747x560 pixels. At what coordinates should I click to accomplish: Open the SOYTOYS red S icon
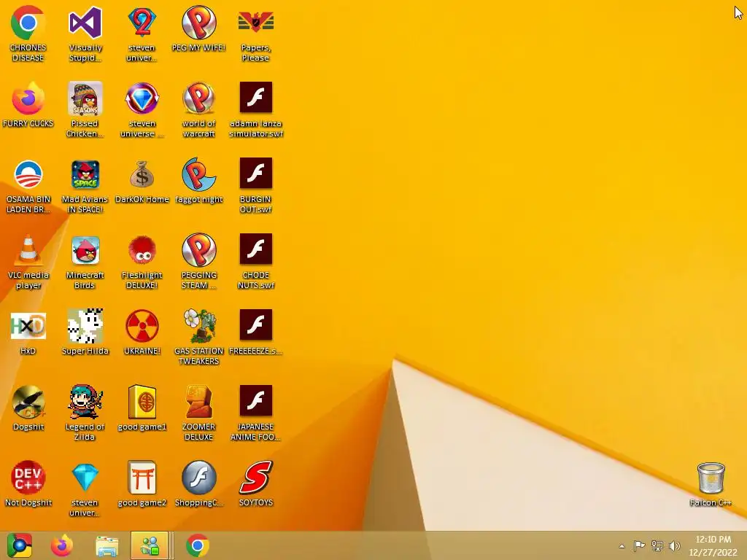point(256,484)
